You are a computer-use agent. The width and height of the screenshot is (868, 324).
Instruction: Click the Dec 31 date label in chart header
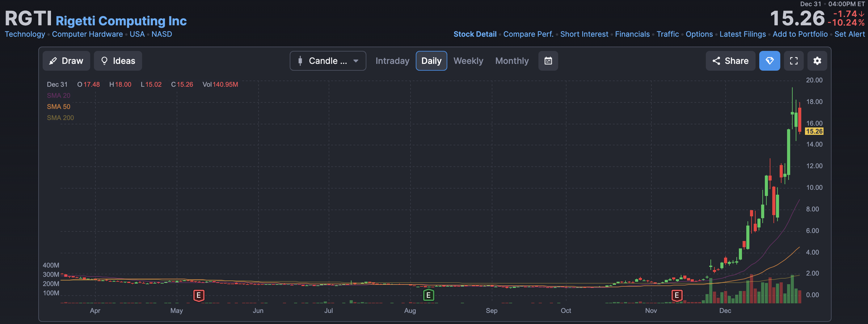point(57,85)
